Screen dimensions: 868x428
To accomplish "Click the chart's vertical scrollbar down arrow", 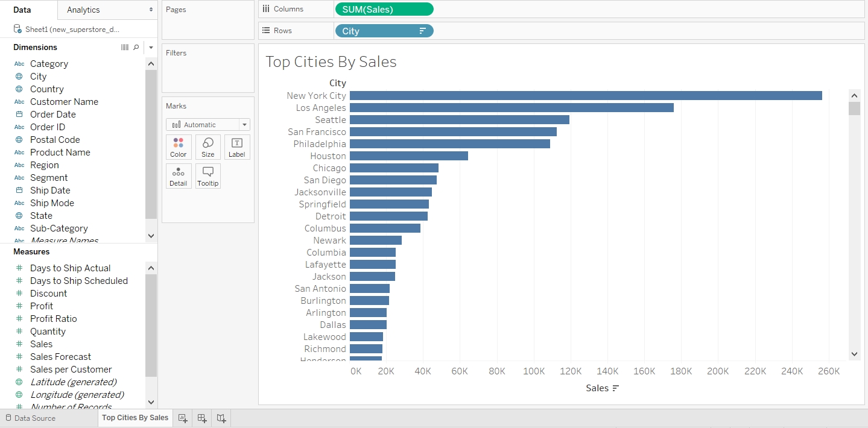I will [x=854, y=354].
